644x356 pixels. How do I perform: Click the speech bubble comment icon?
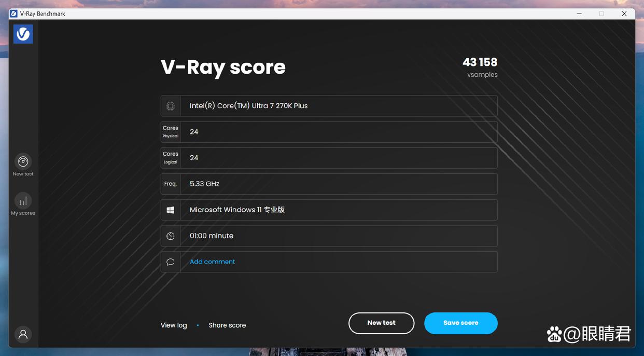[171, 262]
